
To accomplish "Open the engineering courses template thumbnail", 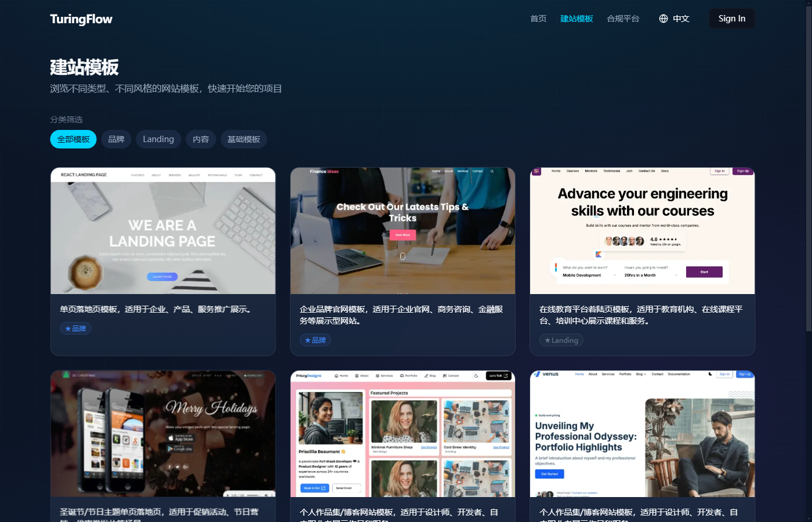I will [x=642, y=231].
